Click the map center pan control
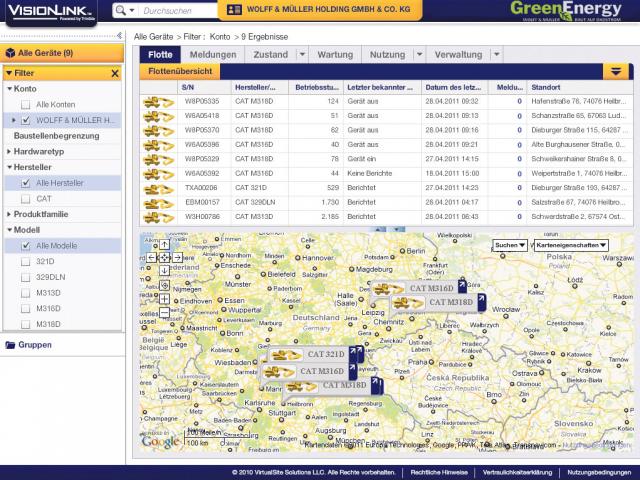The image size is (640, 480). 164,258
